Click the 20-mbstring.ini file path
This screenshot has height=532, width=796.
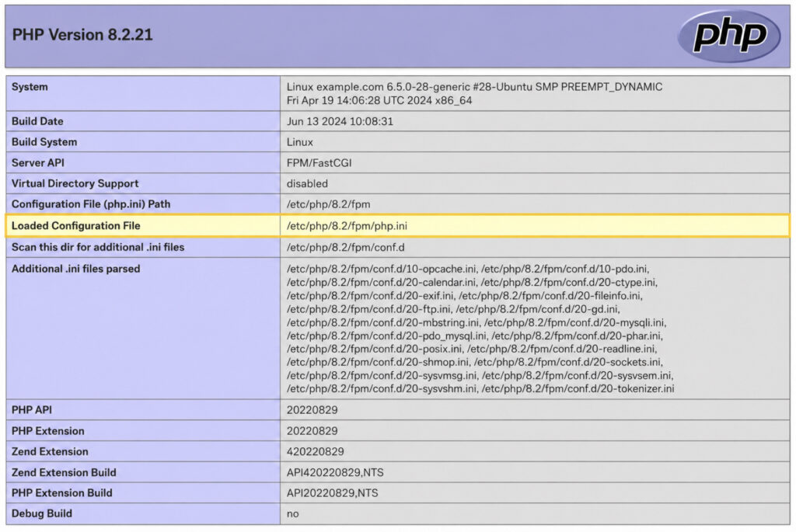point(382,322)
